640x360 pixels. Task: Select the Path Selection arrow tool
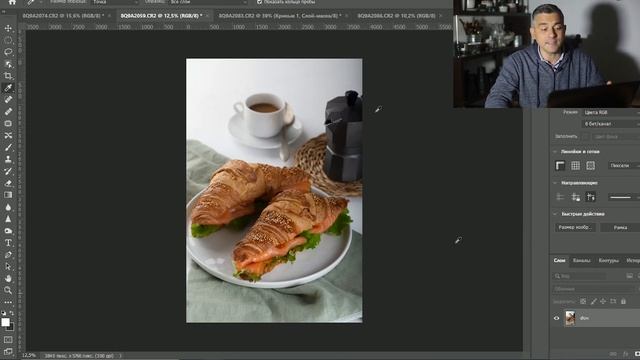pos(8,267)
